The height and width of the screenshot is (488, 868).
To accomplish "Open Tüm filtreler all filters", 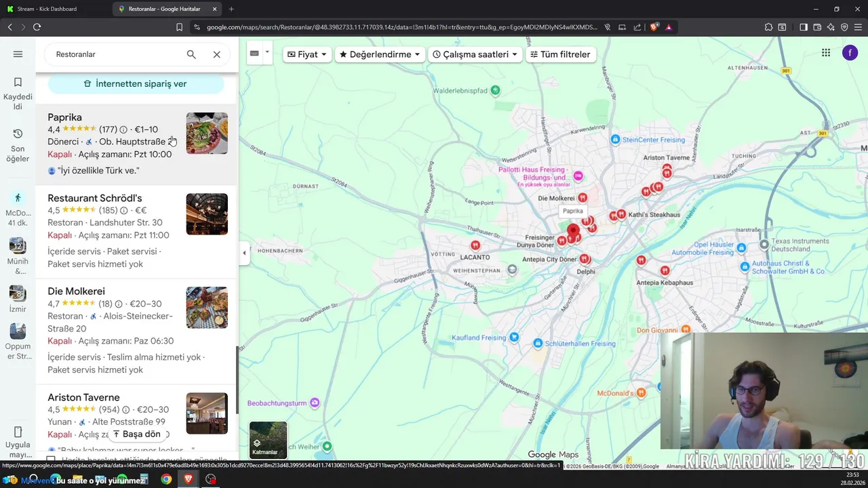I will click(560, 54).
